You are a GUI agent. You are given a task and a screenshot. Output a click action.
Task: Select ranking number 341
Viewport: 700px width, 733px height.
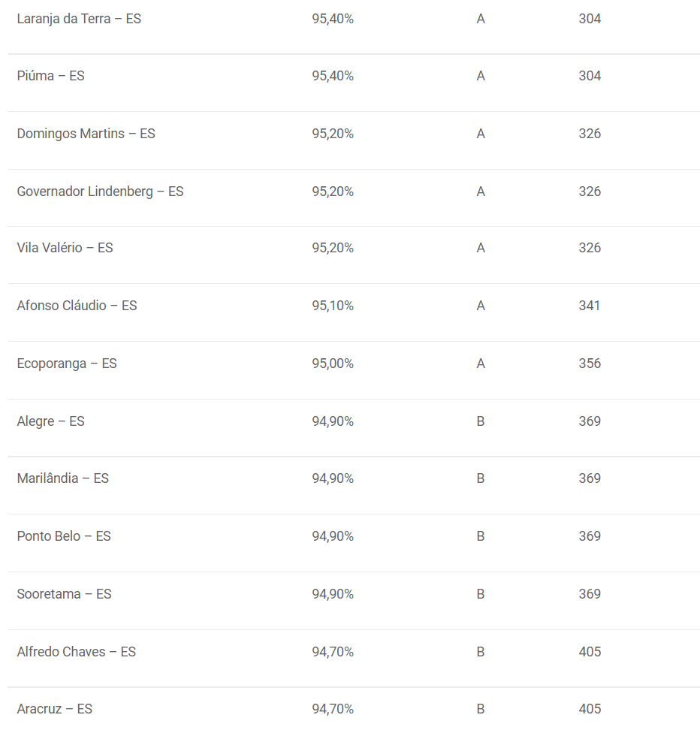pyautogui.click(x=589, y=306)
